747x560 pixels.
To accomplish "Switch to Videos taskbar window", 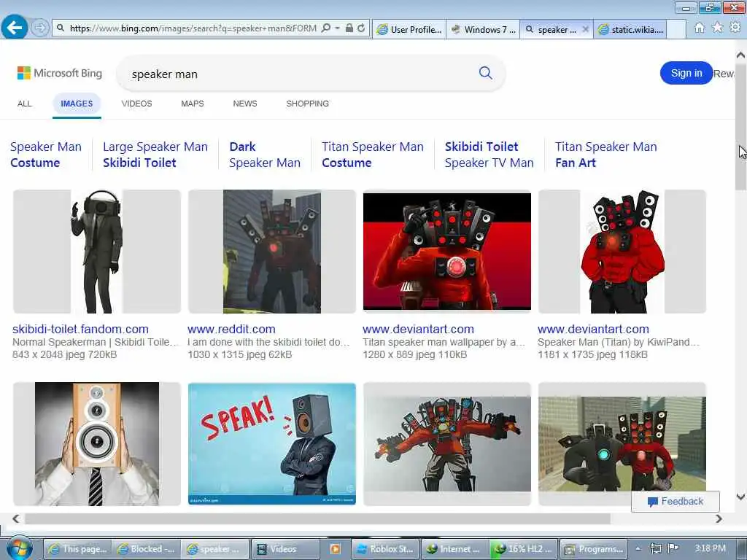I will [x=285, y=549].
